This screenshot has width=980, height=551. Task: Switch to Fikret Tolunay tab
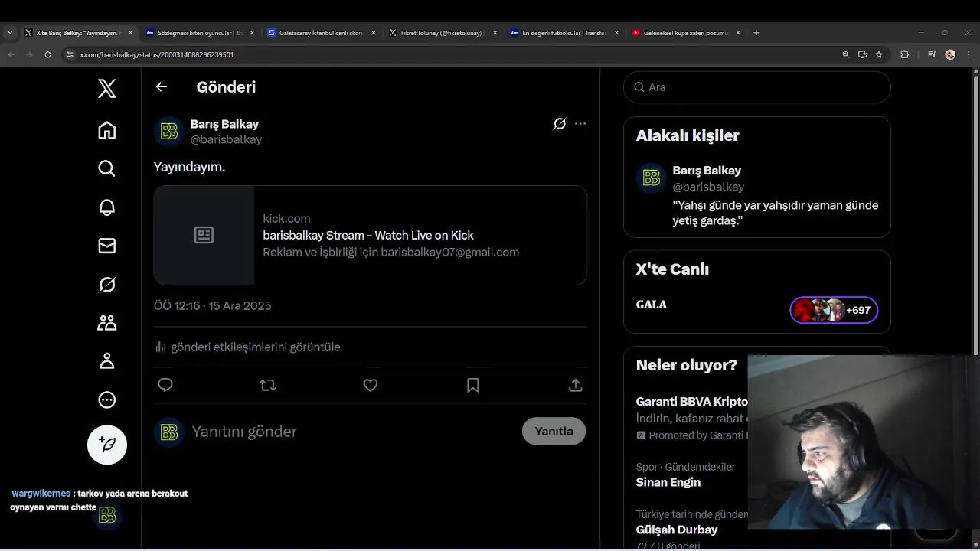[x=443, y=33]
